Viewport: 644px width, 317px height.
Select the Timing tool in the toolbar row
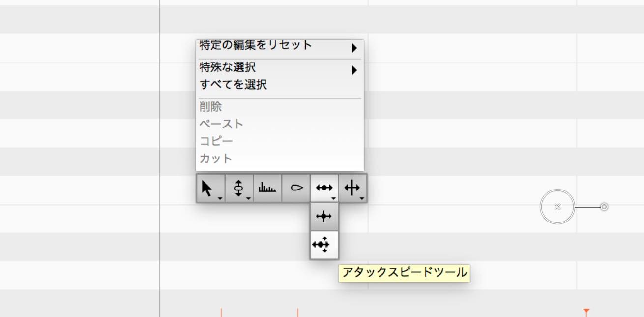[324, 188]
